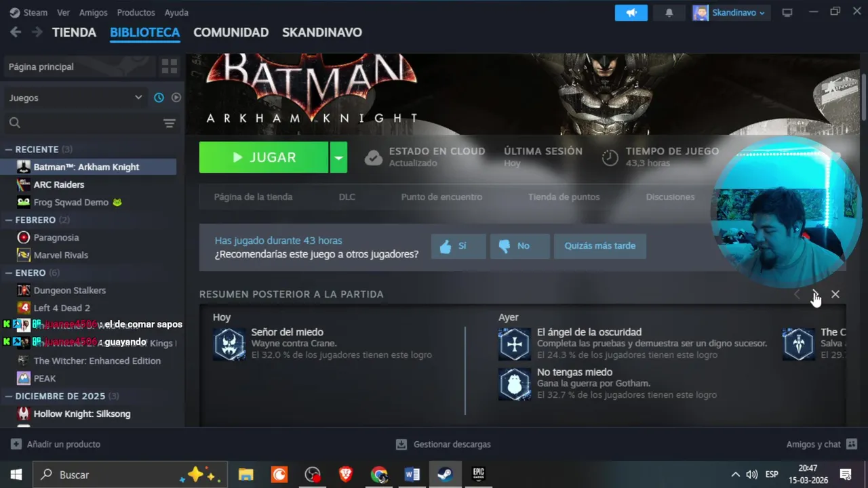Switch to the BIBLIOTECA tab
Image resolution: width=868 pixels, height=488 pixels.
(x=144, y=32)
